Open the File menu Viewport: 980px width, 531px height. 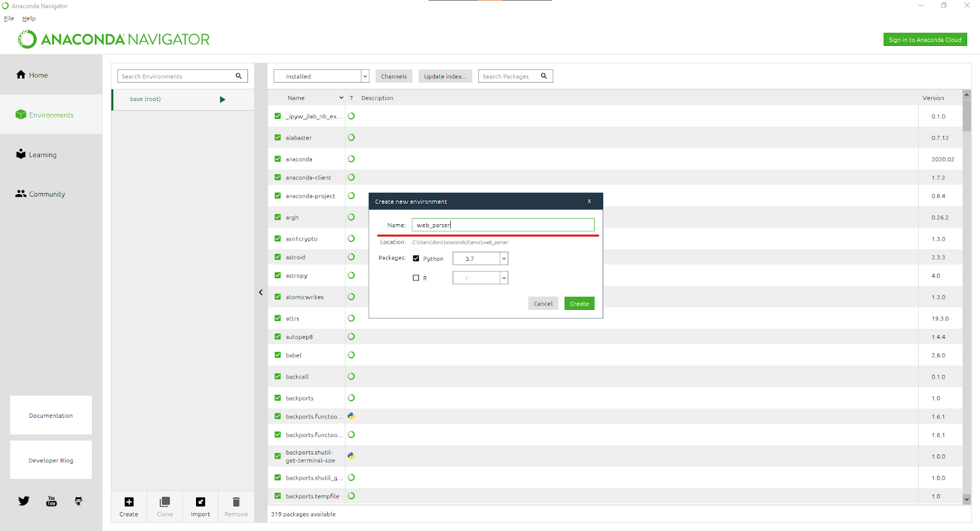[x=9, y=18]
